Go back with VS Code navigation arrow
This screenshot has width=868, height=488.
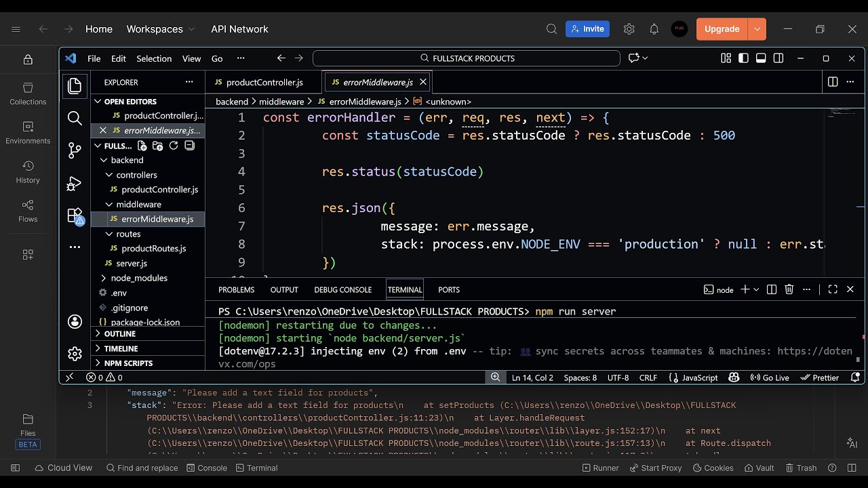point(281,58)
